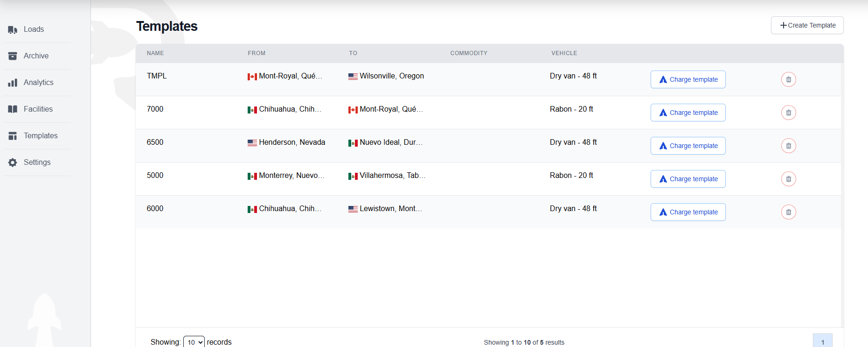Viewport: 868px width, 347px height.
Task: Click the NAME column header
Action: point(155,53)
